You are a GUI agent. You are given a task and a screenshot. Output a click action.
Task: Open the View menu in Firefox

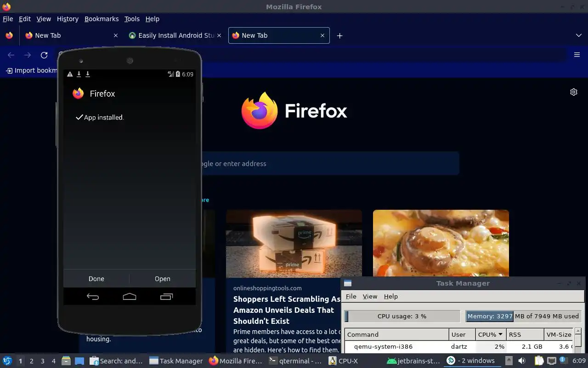click(x=44, y=19)
